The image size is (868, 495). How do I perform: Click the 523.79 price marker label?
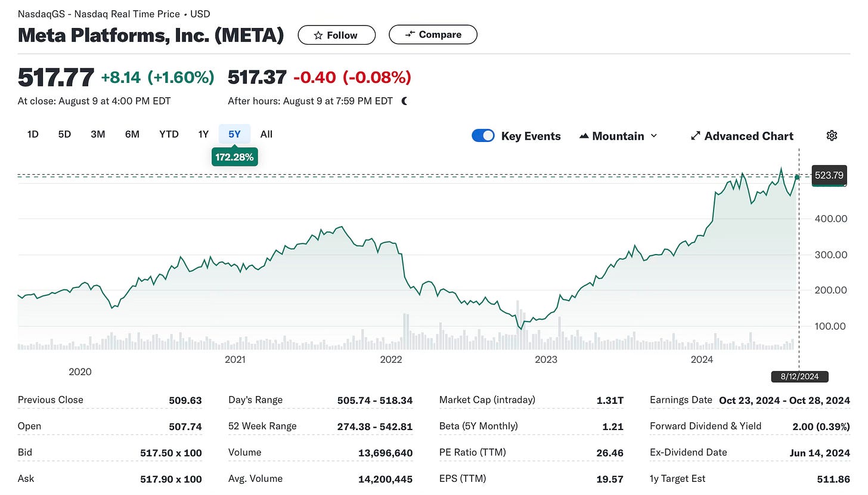829,175
